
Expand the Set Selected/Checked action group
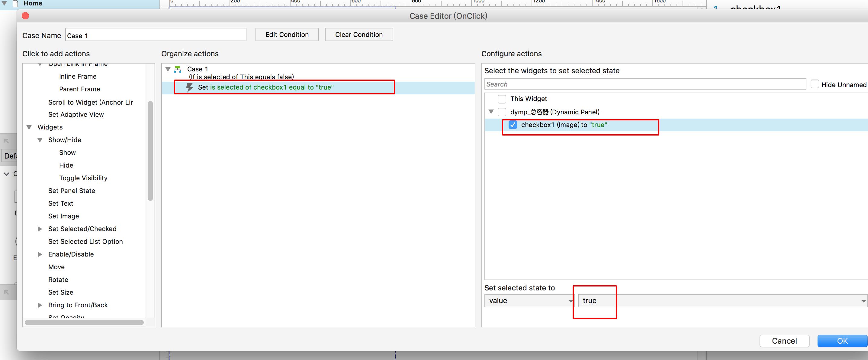(x=40, y=229)
